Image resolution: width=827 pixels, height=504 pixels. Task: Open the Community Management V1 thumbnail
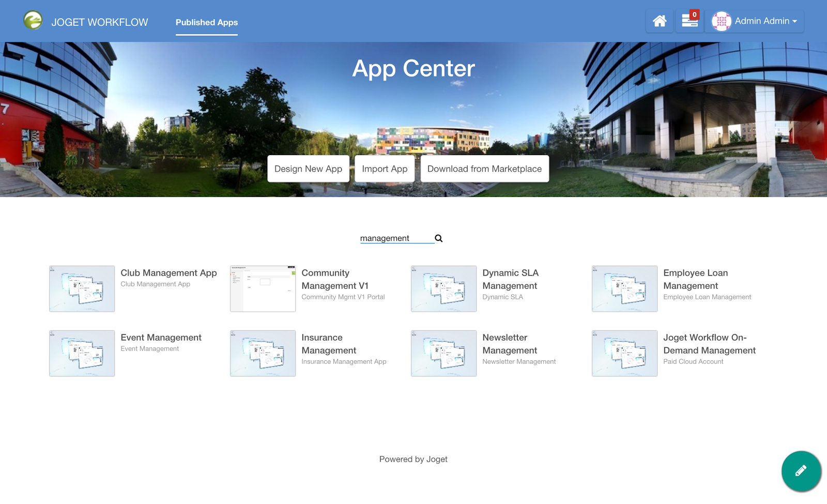(263, 289)
